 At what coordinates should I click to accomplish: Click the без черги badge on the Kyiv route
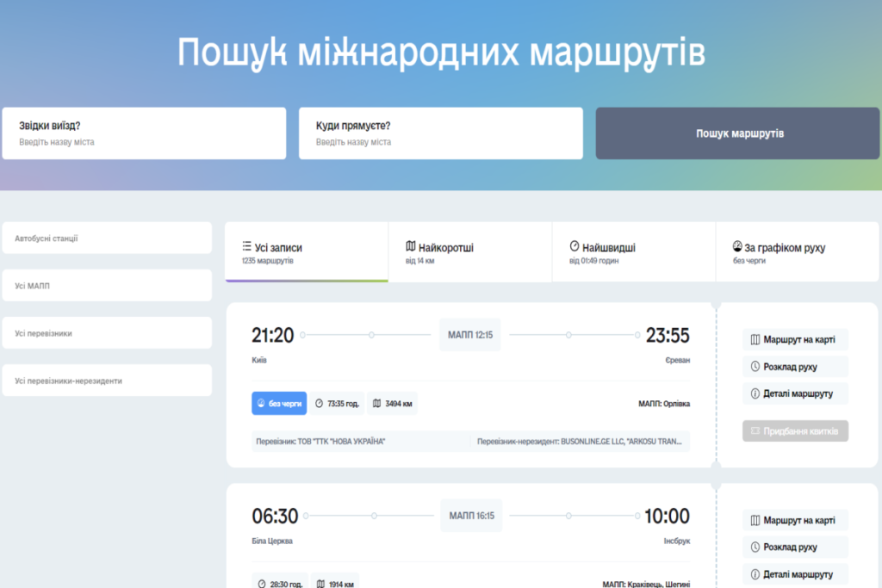point(280,402)
